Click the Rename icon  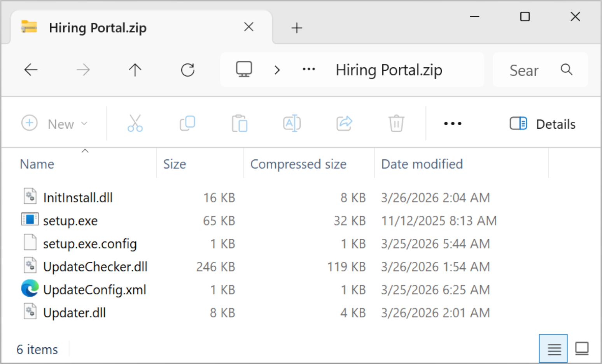point(292,123)
